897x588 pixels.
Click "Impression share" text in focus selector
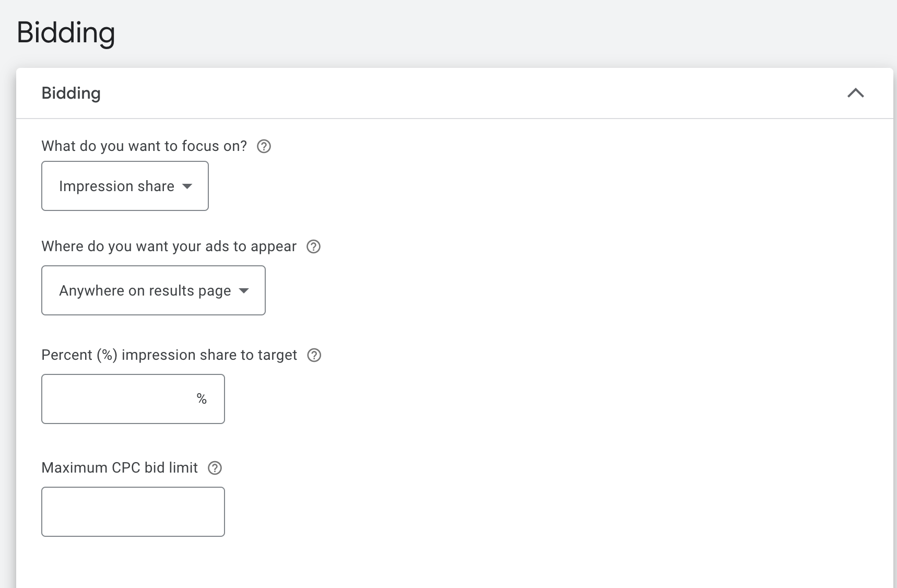coord(116,186)
